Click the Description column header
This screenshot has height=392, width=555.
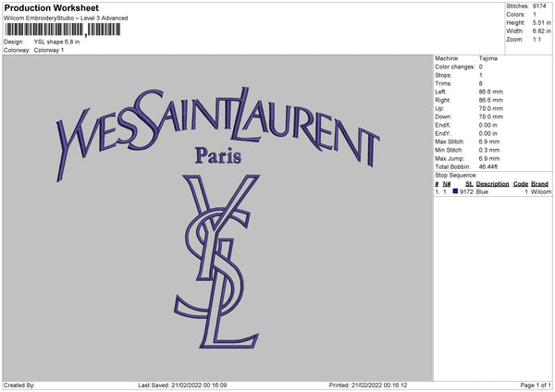coord(492,184)
